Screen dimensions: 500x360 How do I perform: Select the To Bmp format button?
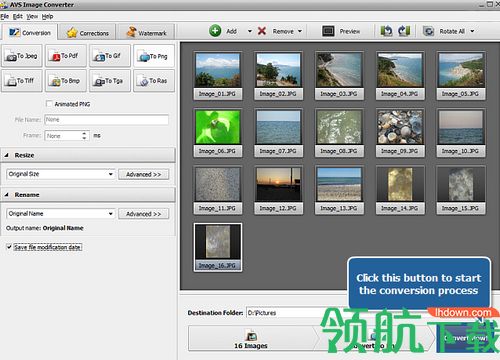click(x=66, y=81)
